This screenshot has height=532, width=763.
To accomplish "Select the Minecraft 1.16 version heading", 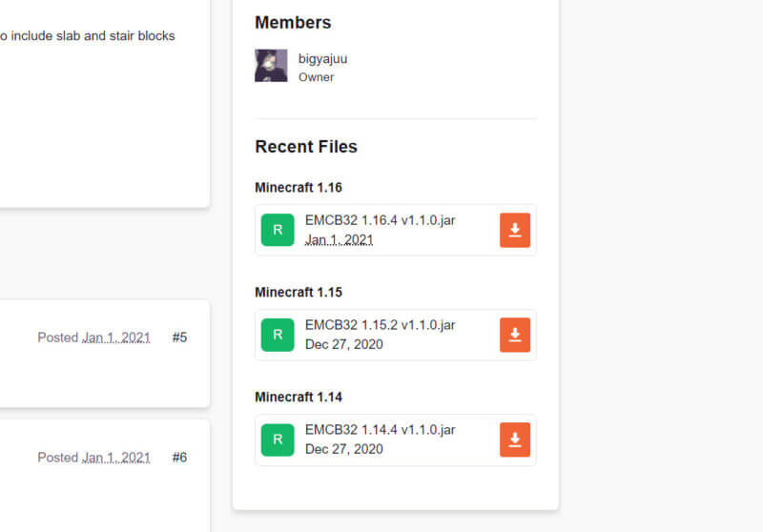I will (299, 188).
